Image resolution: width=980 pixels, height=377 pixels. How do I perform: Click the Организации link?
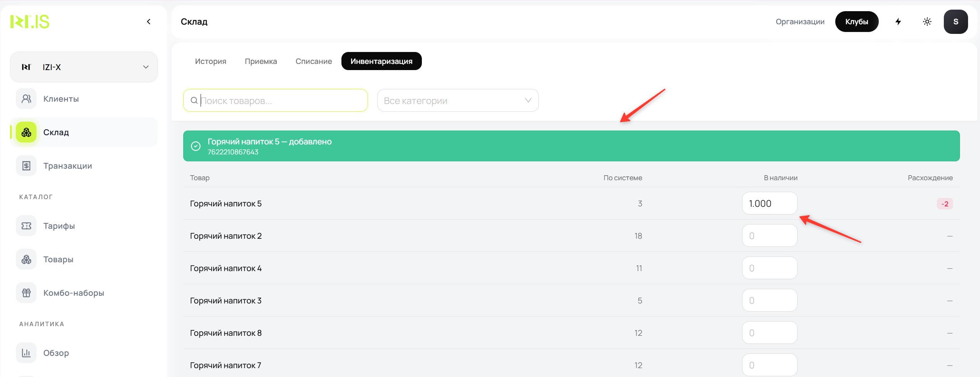click(800, 22)
